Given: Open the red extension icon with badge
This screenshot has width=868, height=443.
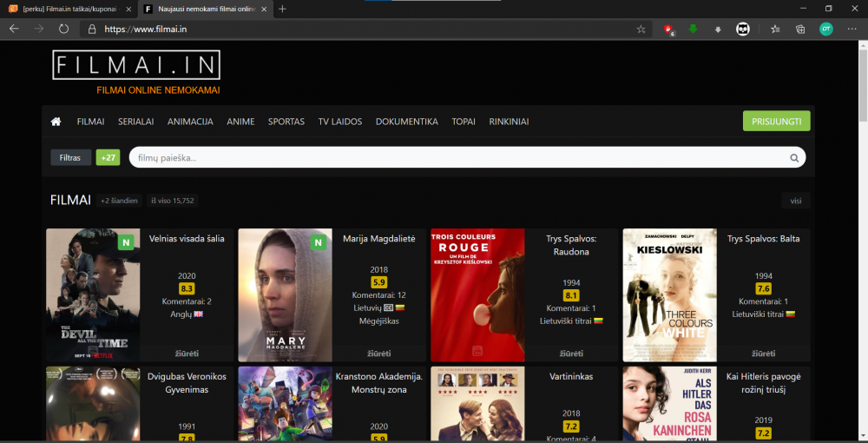Looking at the screenshot, I should (x=668, y=30).
